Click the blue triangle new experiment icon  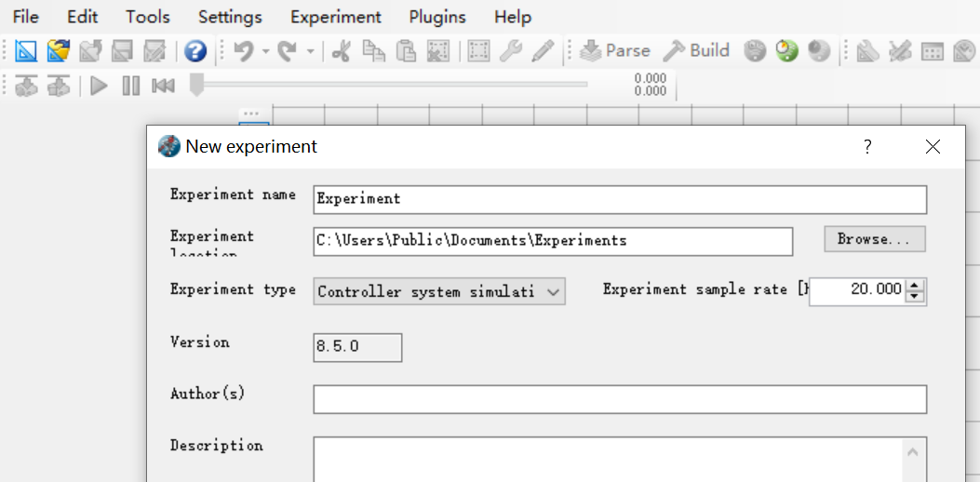coord(26,50)
